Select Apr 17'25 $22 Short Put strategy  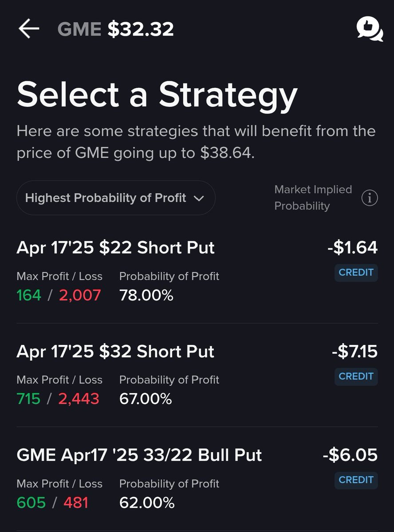[197, 271]
